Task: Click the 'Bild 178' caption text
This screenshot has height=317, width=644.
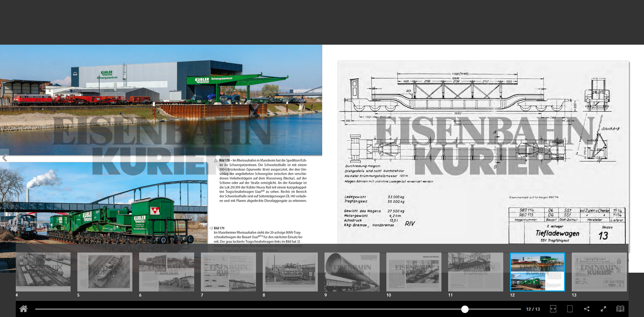Action: (263, 180)
